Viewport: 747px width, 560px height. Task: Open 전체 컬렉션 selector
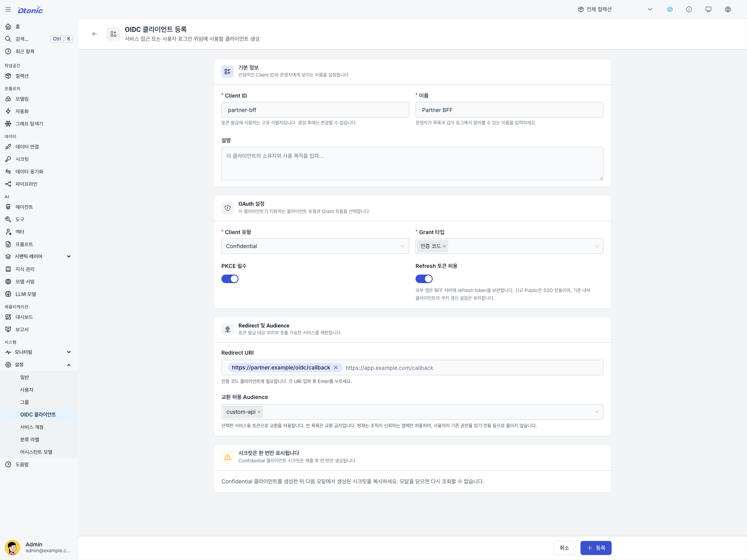tap(615, 9)
